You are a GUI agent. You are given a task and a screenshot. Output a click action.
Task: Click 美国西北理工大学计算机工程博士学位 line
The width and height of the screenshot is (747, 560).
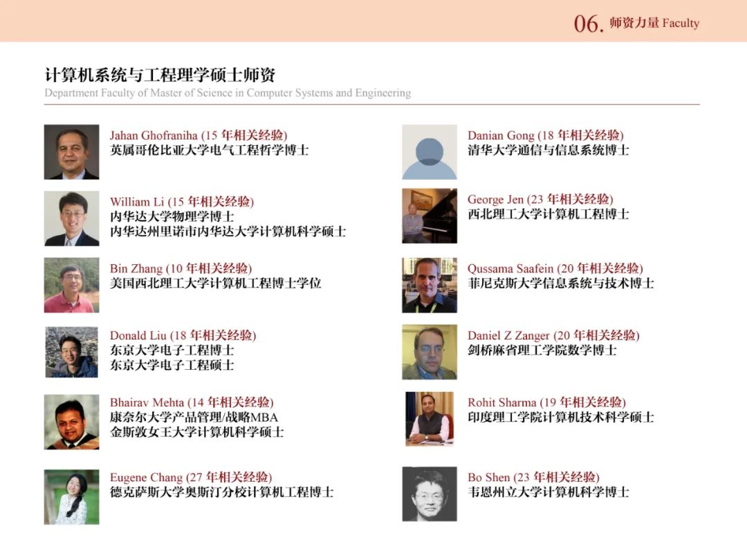pyautogui.click(x=215, y=283)
